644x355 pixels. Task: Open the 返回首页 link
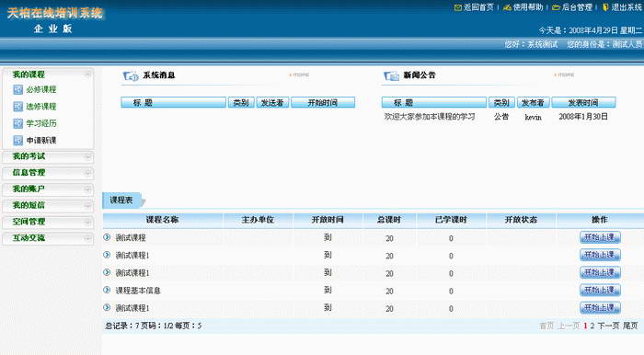[x=478, y=7]
